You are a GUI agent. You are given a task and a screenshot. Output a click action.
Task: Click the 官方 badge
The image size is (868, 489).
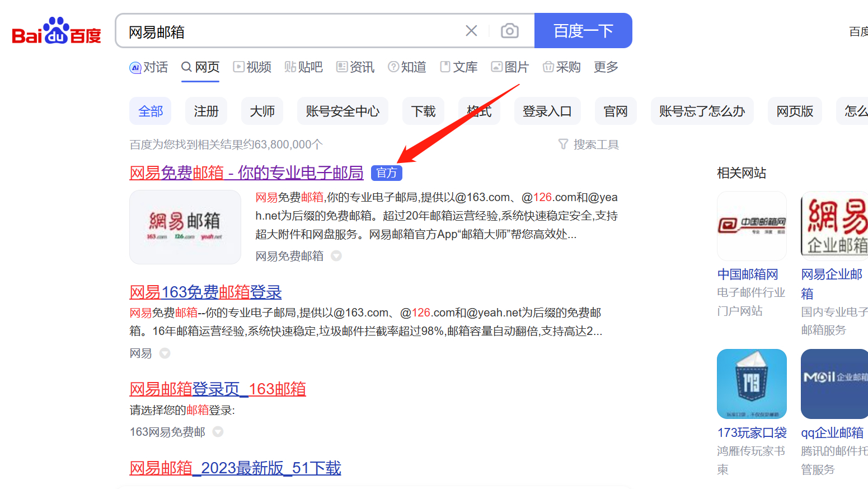coord(387,173)
